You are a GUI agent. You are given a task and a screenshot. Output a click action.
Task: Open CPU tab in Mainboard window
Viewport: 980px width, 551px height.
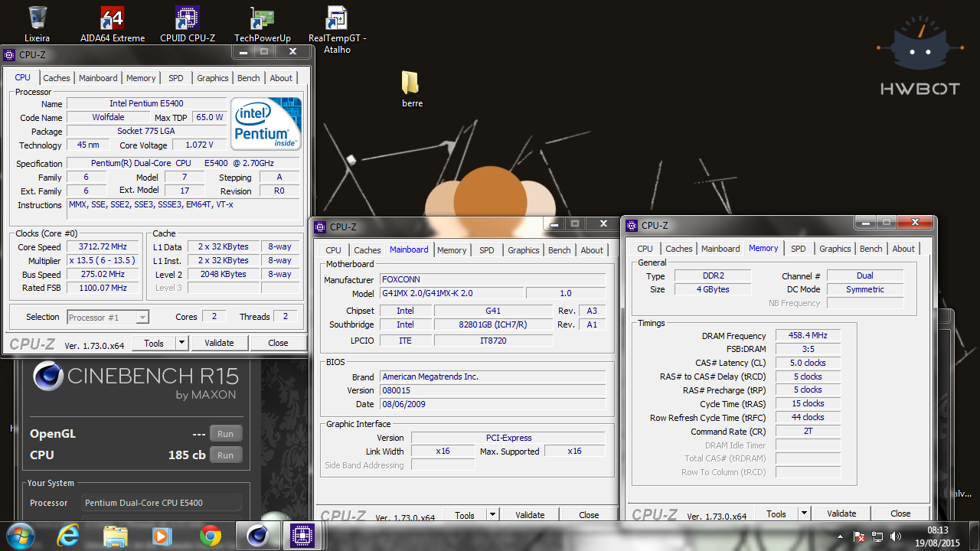tap(334, 250)
